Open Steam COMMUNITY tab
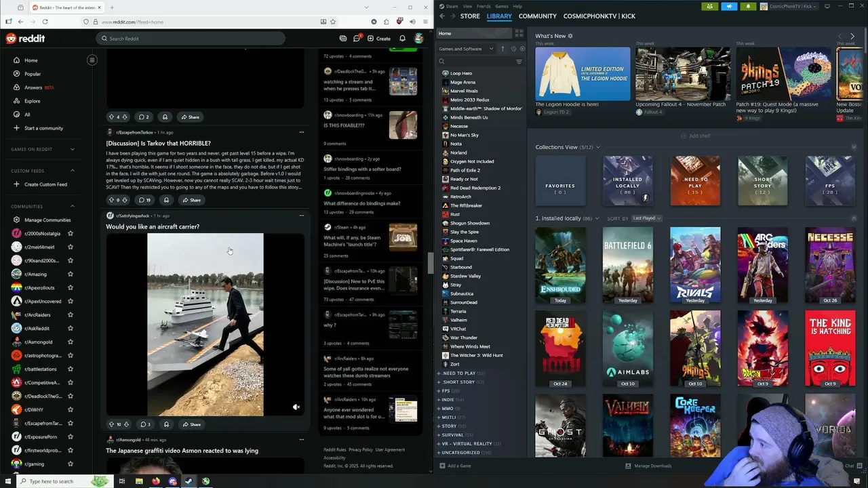This screenshot has height=488, width=868. pyautogui.click(x=538, y=16)
